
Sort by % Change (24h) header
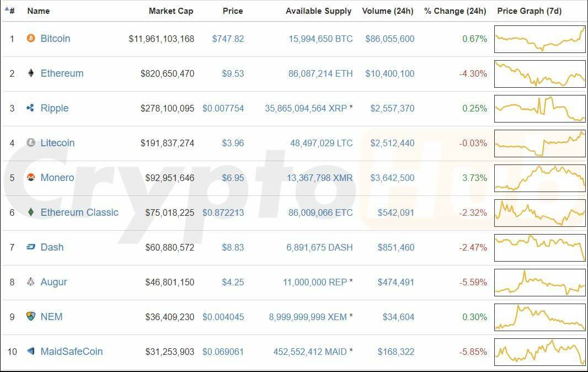coord(455,11)
